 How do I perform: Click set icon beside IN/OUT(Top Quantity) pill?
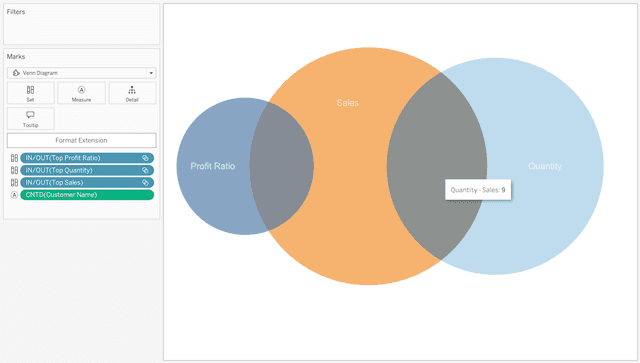coord(14,170)
